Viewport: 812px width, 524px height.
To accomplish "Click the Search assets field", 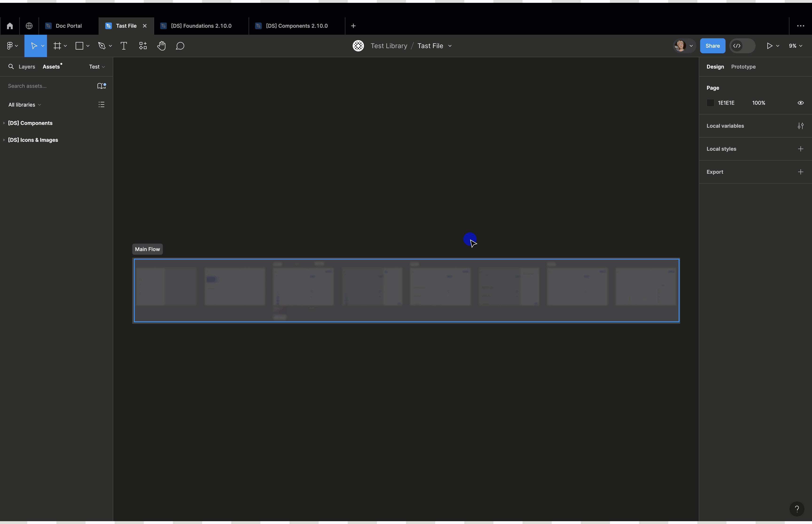I will tap(48, 86).
